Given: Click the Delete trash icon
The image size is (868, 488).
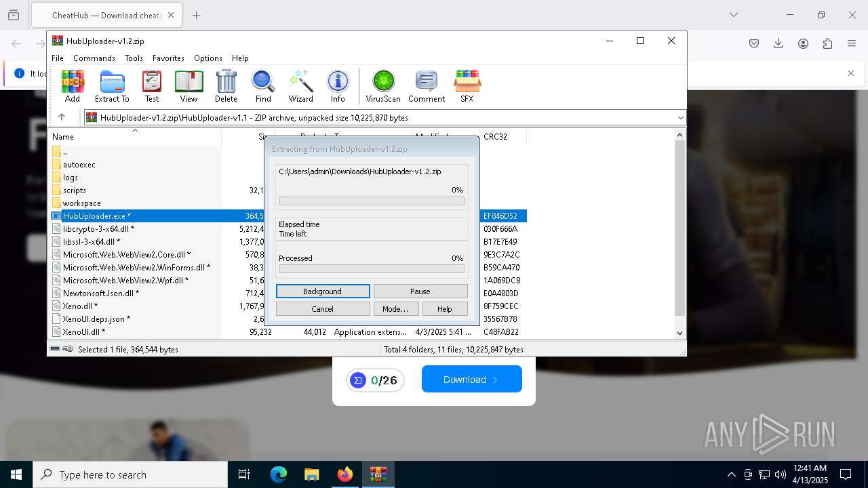Looking at the screenshot, I should point(226,86).
